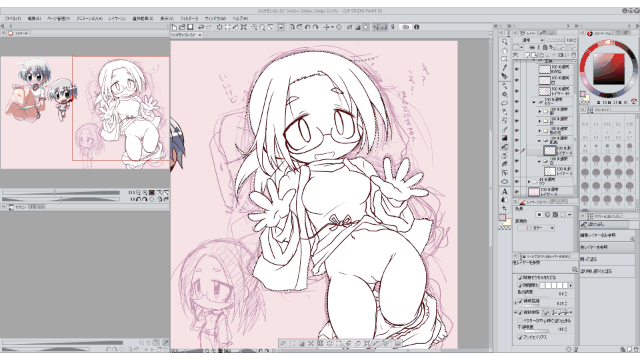Click the Zoom in icon in command bar
The image size is (640, 360).
click(254, 27)
